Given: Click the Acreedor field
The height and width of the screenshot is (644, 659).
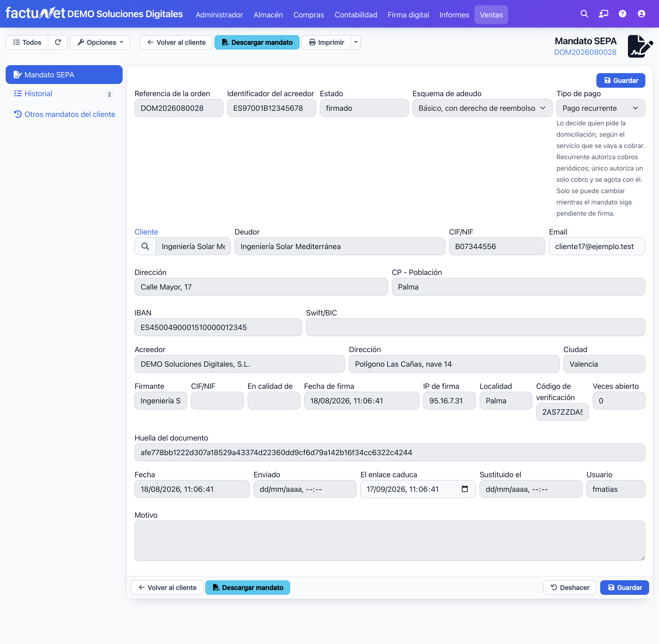Looking at the screenshot, I should point(240,364).
